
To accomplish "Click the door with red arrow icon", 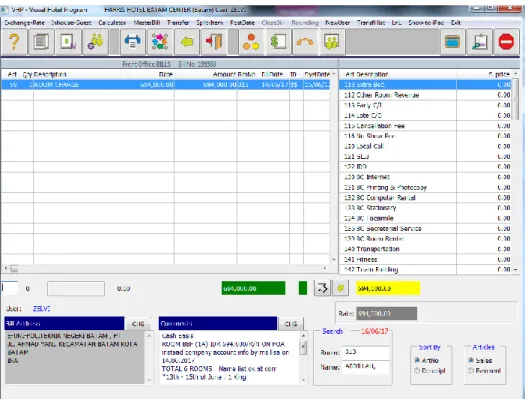I will 214,42.
